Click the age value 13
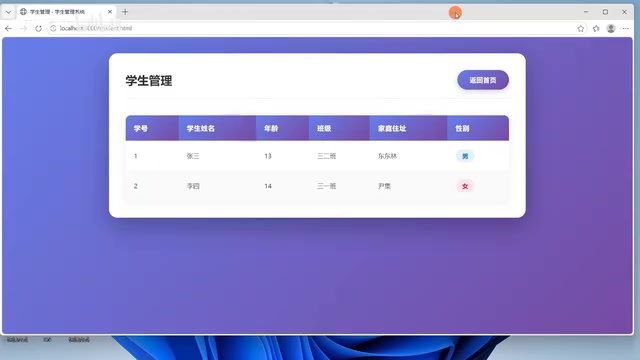Viewport: 640px width, 360px height. (x=268, y=156)
